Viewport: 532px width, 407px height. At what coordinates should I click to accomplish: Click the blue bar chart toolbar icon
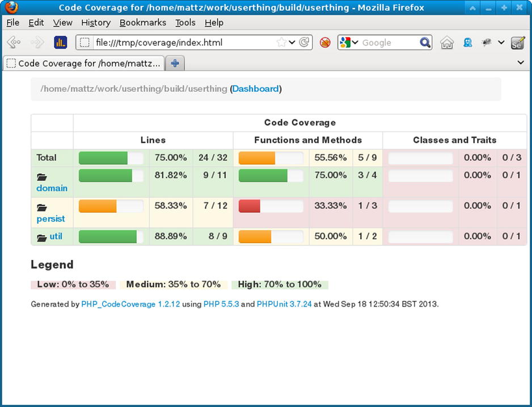coord(61,43)
